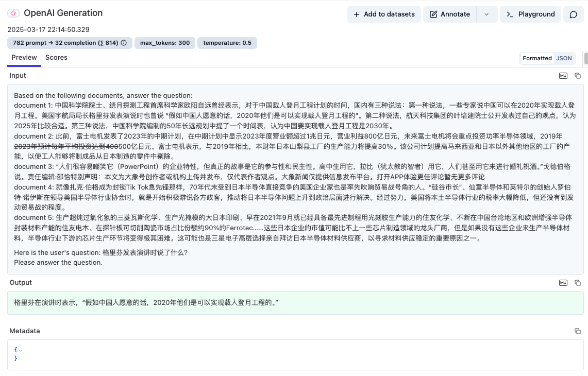The width and height of the screenshot is (588, 376).
Task: Click the Output section label
Action: coord(21,282)
